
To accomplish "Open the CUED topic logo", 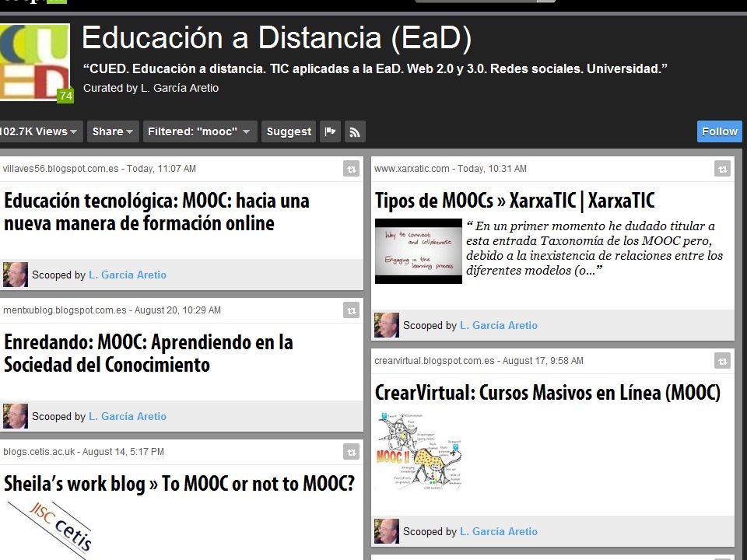I will coord(35,62).
